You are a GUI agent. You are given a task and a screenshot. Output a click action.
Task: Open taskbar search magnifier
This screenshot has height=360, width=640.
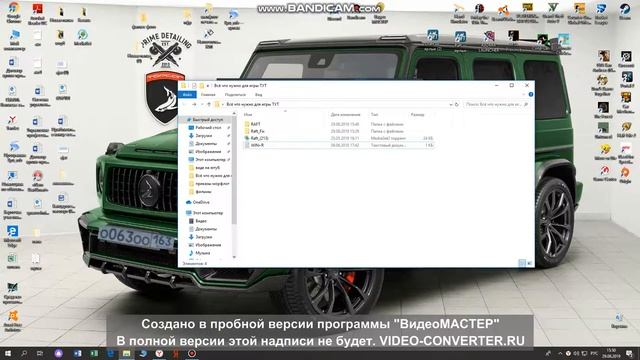24,353
